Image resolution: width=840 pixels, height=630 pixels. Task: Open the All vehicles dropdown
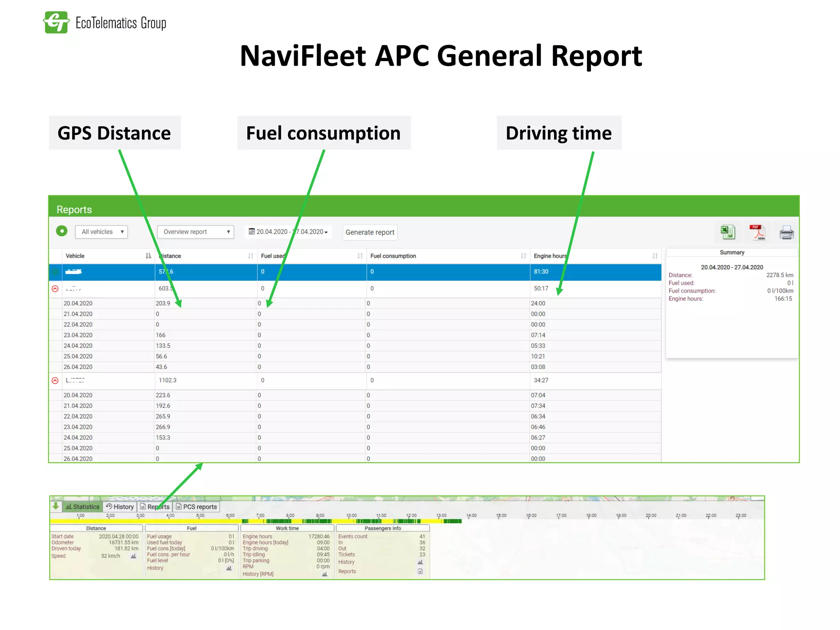pos(101,232)
